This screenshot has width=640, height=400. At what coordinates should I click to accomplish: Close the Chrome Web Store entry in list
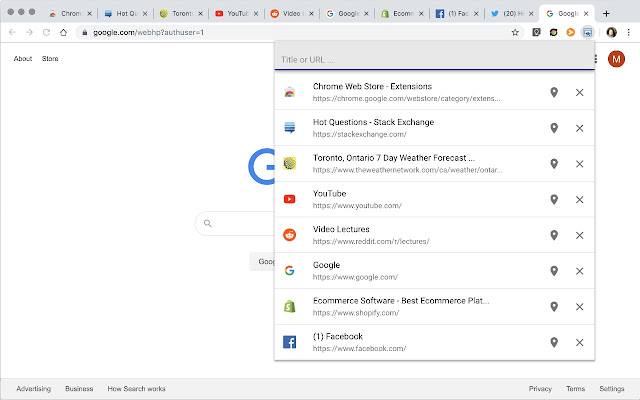point(579,93)
